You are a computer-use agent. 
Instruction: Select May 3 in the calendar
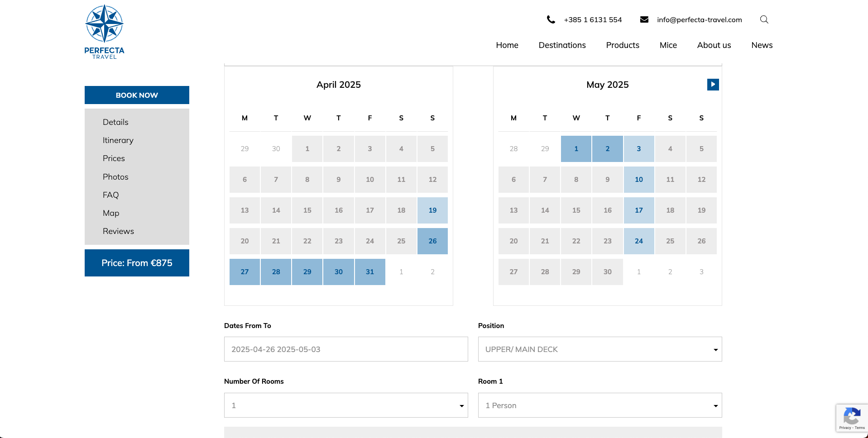point(639,149)
